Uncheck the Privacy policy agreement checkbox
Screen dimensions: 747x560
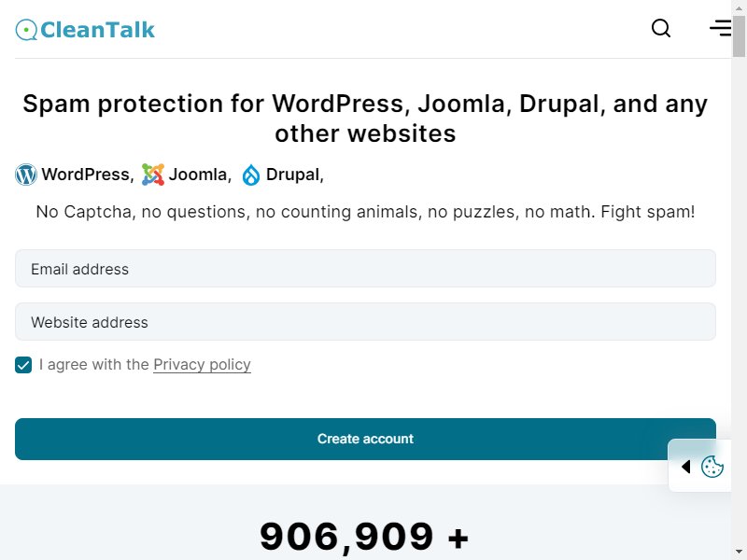coord(23,365)
